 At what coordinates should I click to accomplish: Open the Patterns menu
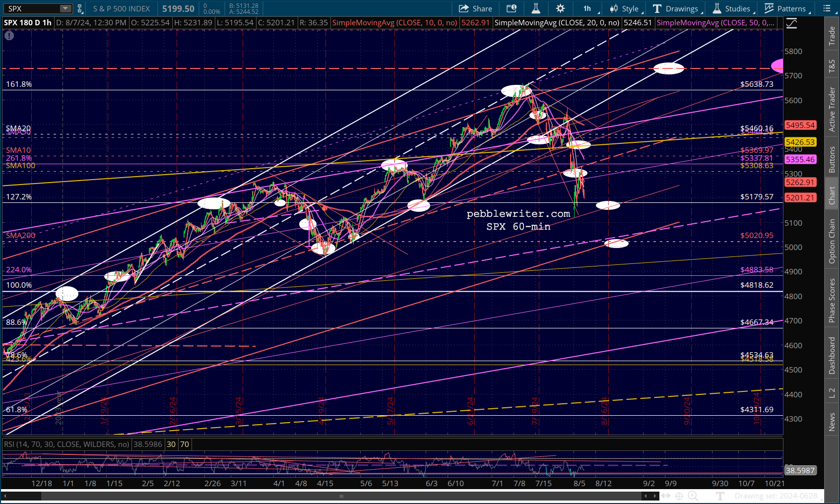[788, 8]
